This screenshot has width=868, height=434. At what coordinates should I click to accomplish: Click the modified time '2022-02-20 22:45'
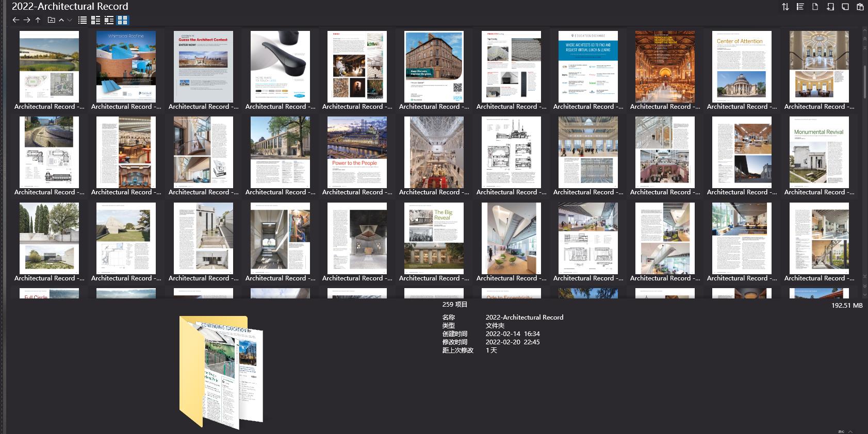[x=513, y=342]
